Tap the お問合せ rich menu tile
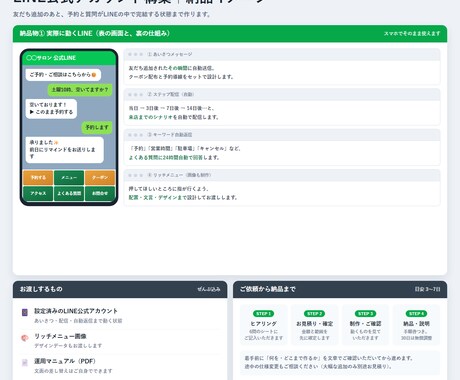Viewport: 460px width, 380px height. click(100, 193)
